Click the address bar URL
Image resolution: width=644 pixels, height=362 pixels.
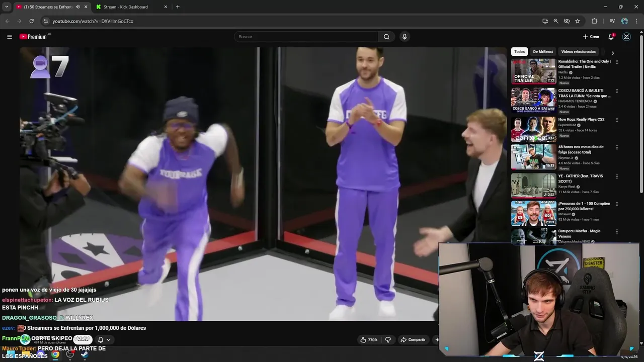point(93,21)
